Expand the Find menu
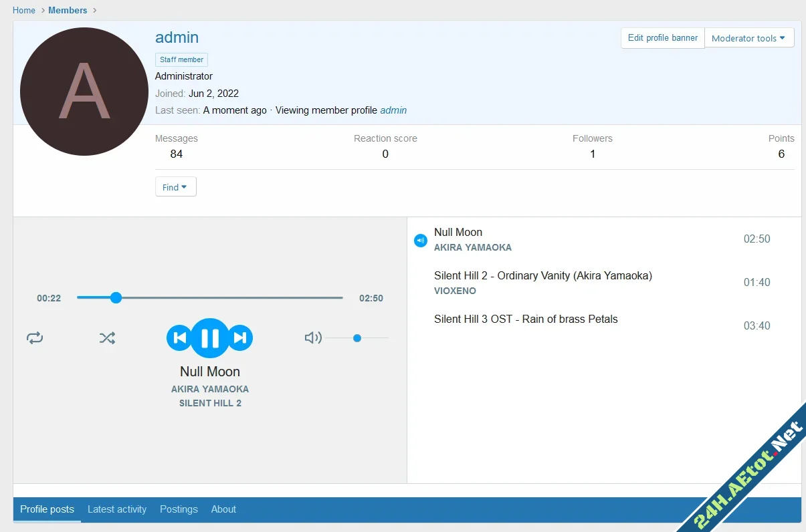Viewport: 806px width, 532px height. point(175,186)
